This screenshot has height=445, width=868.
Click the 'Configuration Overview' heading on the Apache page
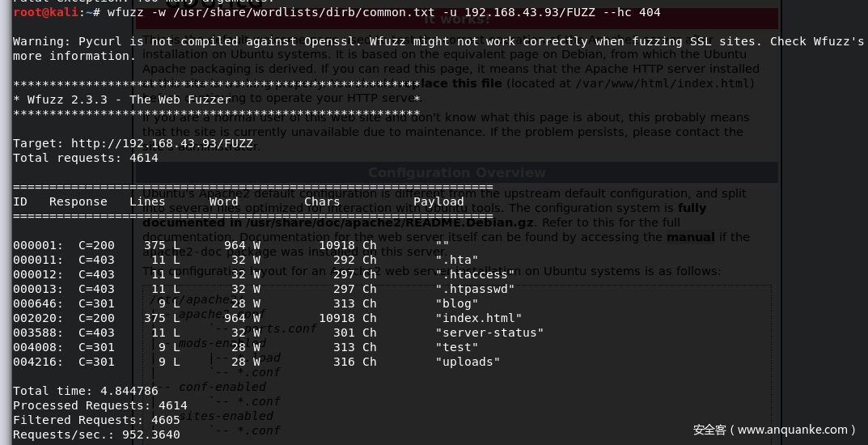coord(457,172)
